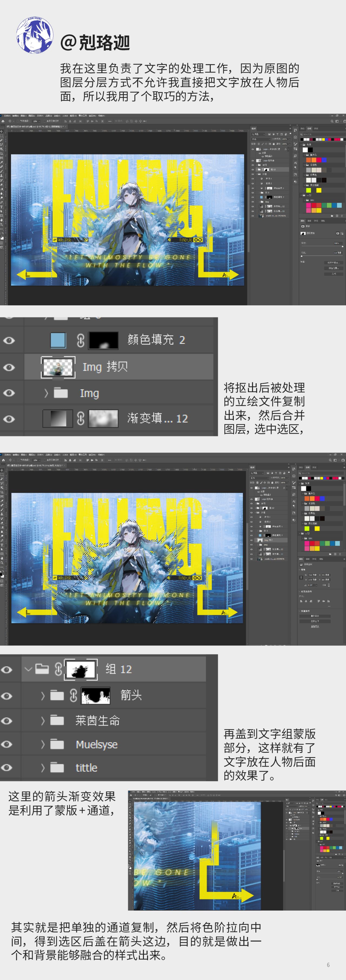Select the Move tool in first Photoshop screenshot toolbox
346x980 pixels.
tap(2, 131)
